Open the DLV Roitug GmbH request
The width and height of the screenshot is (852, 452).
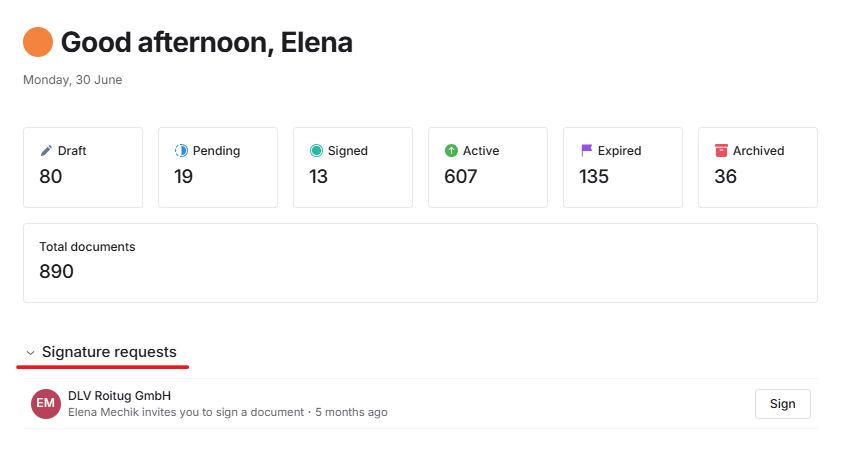119,396
